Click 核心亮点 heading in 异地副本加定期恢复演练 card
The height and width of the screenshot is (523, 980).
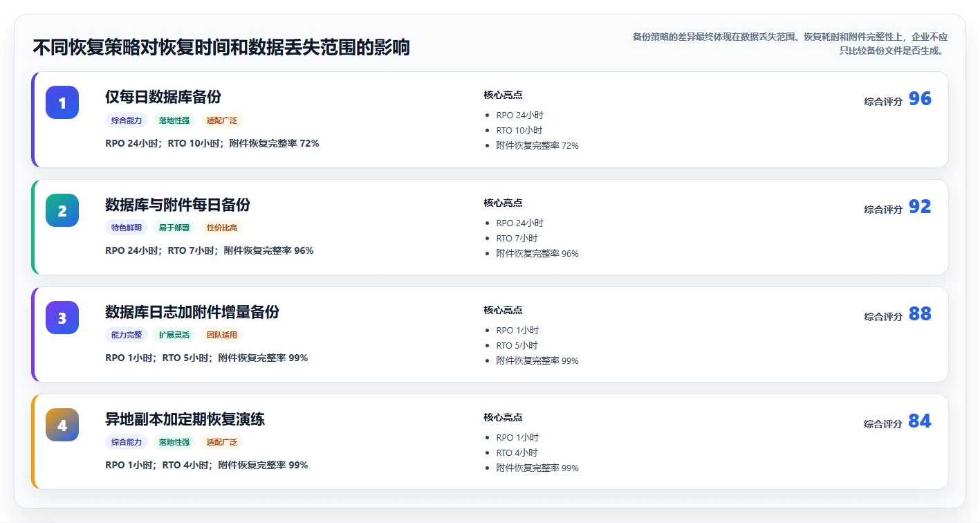[503, 418]
